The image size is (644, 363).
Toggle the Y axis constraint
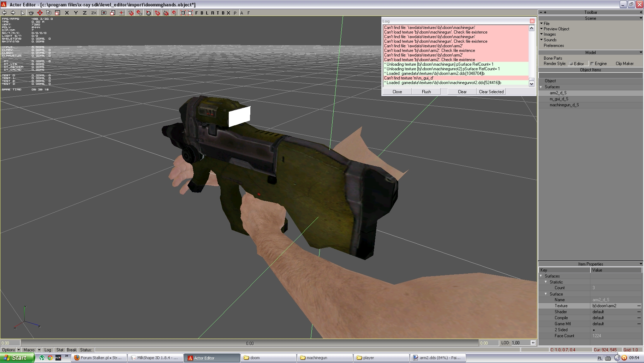click(x=76, y=13)
